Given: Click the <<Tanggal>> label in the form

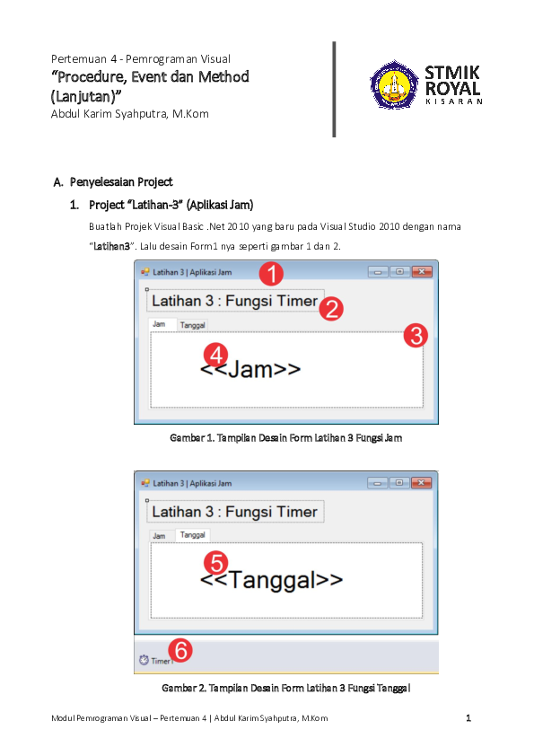Looking at the screenshot, I should tap(271, 580).
